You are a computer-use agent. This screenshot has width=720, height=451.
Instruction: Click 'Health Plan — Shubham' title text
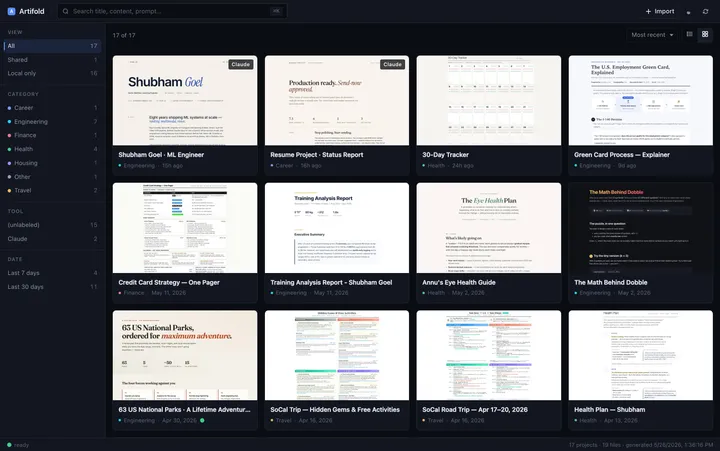pyautogui.click(x=609, y=410)
